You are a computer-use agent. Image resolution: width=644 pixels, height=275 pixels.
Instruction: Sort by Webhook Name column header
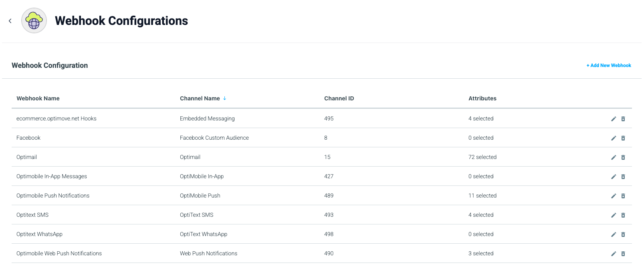(x=38, y=98)
